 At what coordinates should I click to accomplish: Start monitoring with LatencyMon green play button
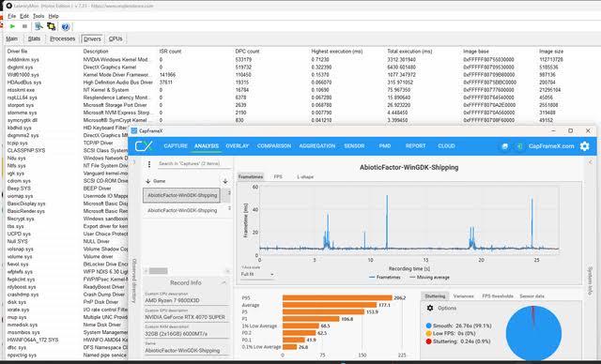(x=12, y=26)
